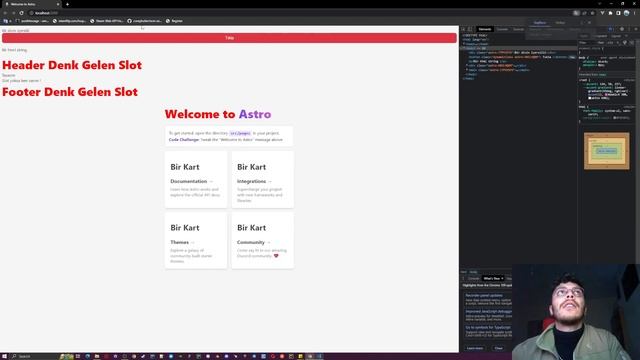
Task: Click Learn more in What's New
Action: click(475, 348)
